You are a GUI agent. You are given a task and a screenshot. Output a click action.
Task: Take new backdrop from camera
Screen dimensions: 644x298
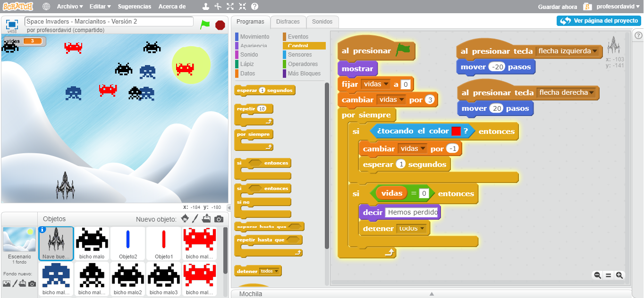(32, 283)
